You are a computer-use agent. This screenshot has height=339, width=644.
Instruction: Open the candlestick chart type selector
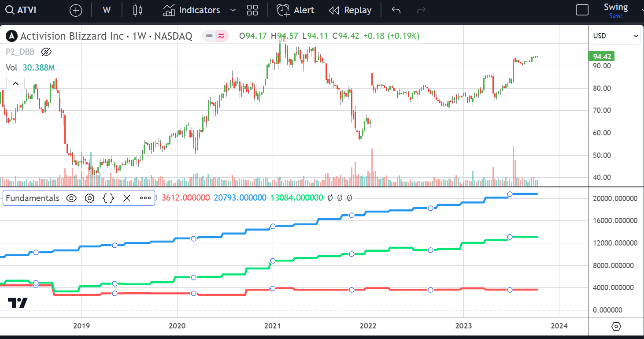click(138, 10)
